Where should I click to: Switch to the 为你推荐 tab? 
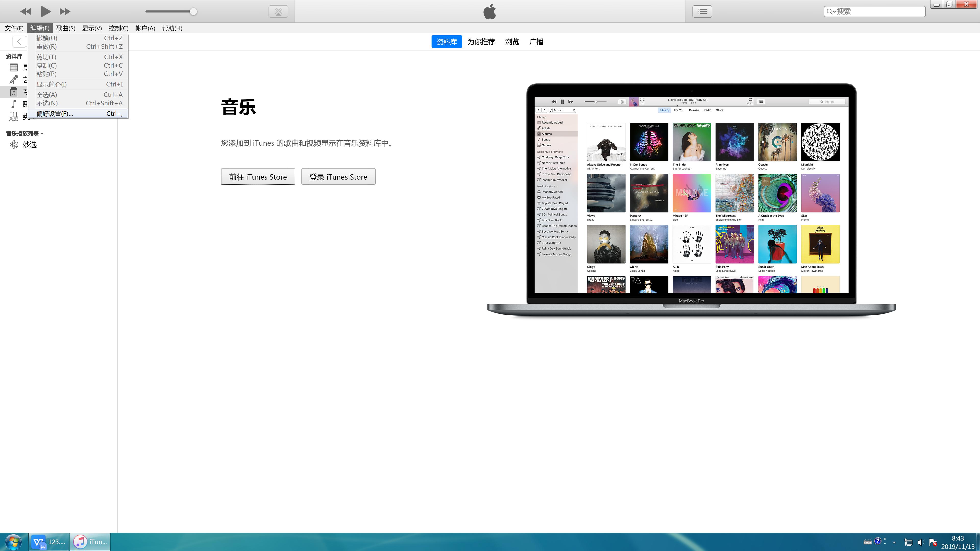[481, 41]
